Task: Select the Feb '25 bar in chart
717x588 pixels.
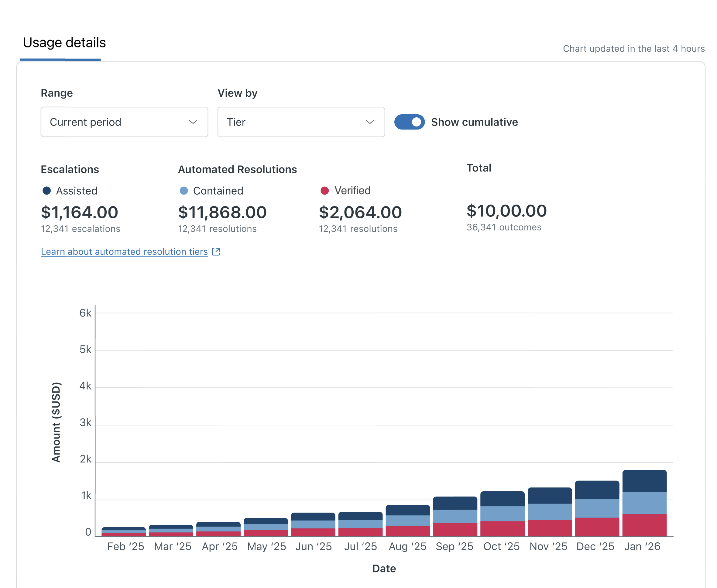Action: point(124,532)
